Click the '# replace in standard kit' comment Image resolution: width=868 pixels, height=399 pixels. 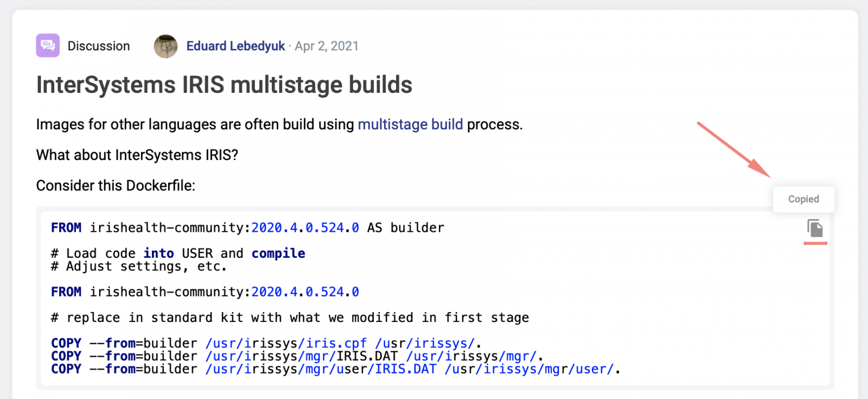[290, 318]
